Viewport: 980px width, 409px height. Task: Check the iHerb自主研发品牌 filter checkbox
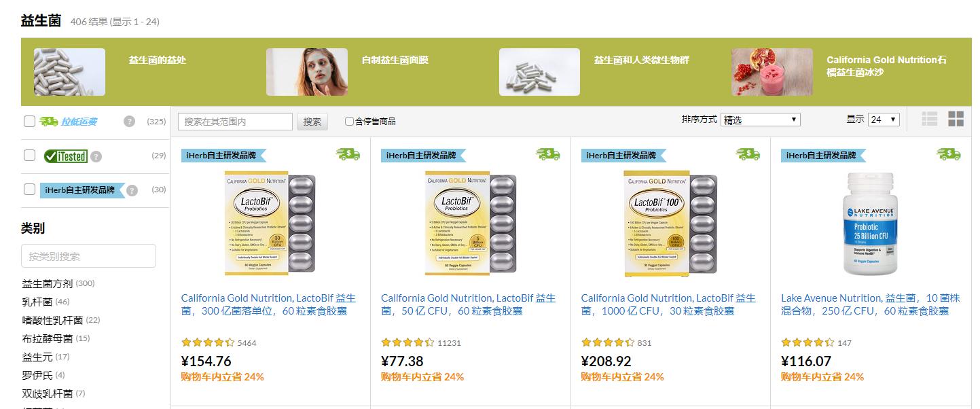click(x=29, y=190)
